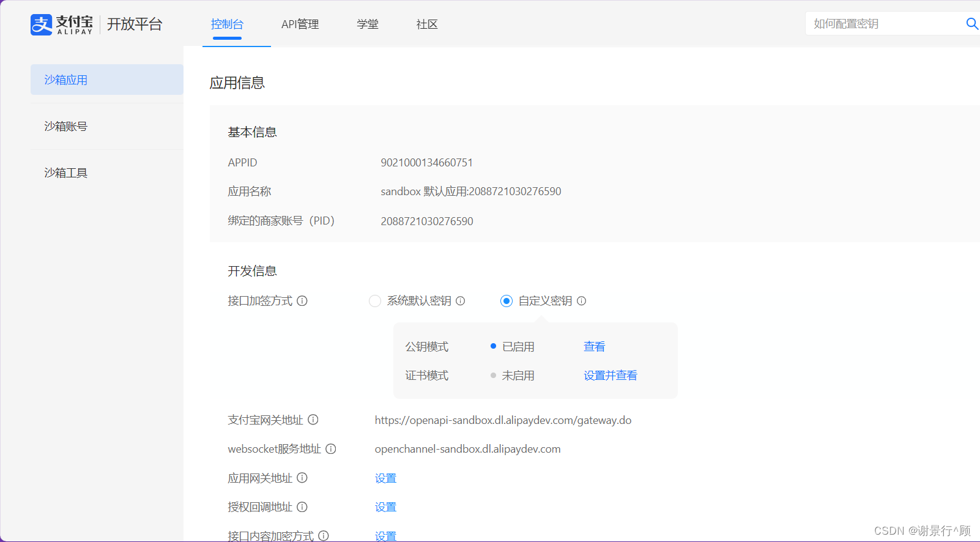Click the websocket address openchannel-sandbox.dl.alipaydev.com

467,449
